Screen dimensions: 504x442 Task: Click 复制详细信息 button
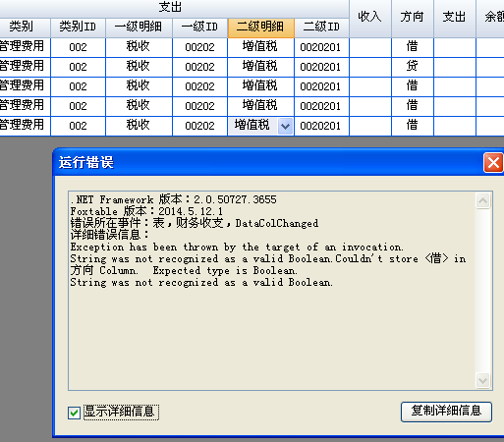click(446, 412)
